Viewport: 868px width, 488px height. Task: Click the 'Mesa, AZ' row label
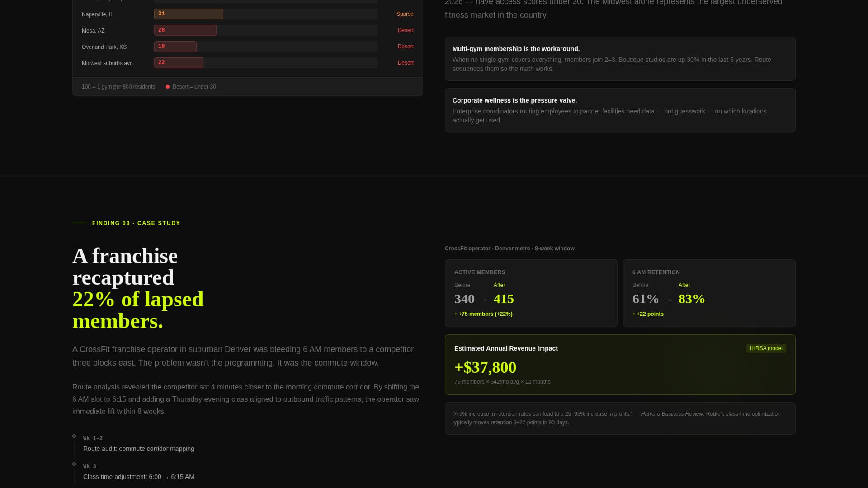click(x=93, y=31)
